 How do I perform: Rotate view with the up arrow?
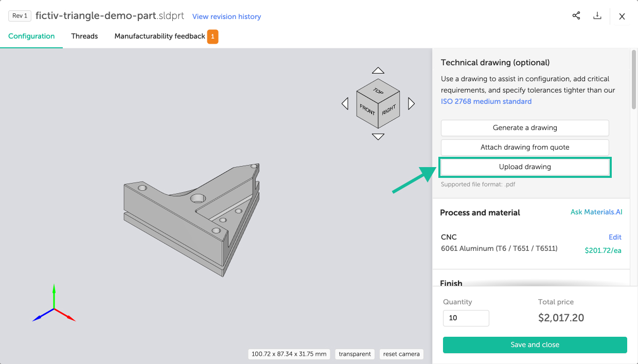click(378, 70)
